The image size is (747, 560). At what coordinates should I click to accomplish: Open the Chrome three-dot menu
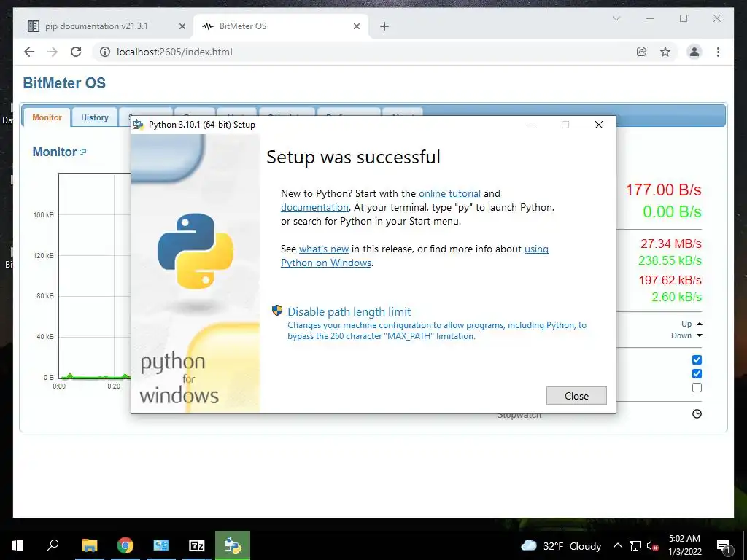(x=718, y=52)
